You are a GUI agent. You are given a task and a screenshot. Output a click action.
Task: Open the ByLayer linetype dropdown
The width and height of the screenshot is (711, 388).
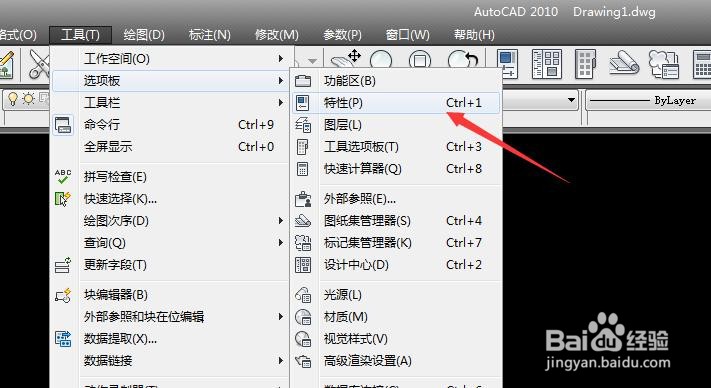[648, 101]
